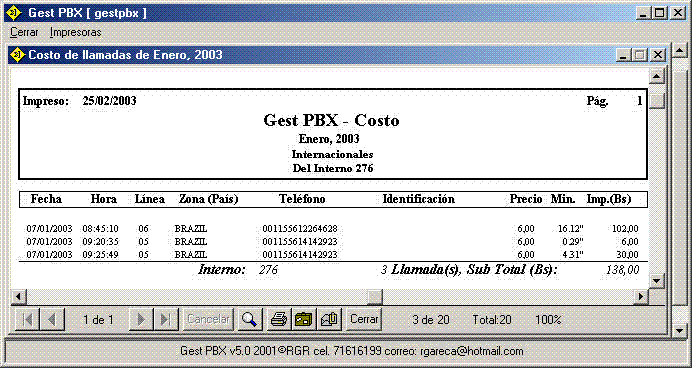Click horizontal scrollbar right arrow
The image size is (692, 368).
point(641,297)
